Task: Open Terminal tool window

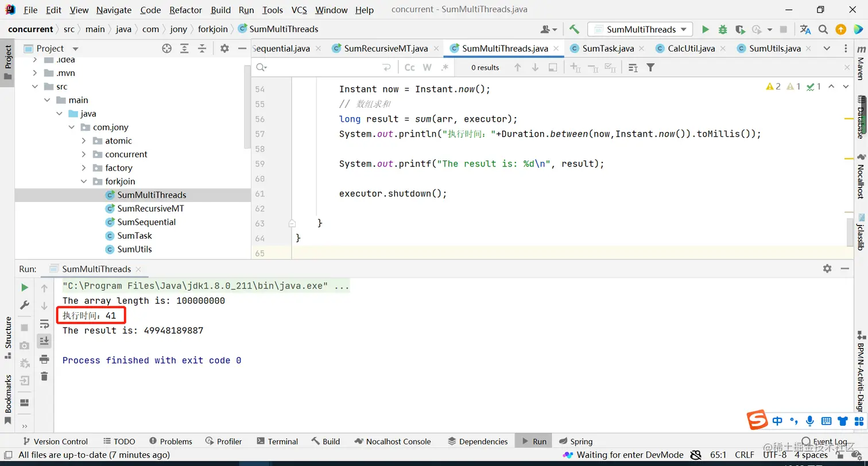Action: pyautogui.click(x=277, y=441)
